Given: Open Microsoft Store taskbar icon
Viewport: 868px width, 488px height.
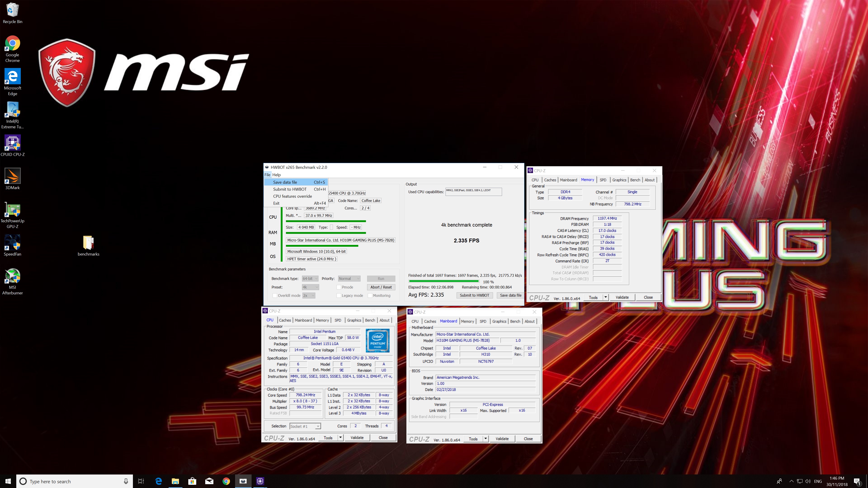Looking at the screenshot, I should [192, 481].
